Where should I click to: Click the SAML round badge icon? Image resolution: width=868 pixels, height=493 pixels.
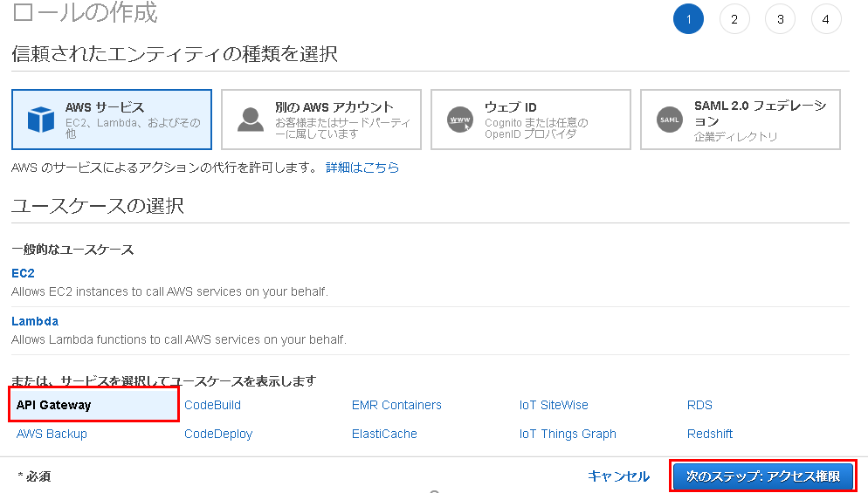(669, 120)
